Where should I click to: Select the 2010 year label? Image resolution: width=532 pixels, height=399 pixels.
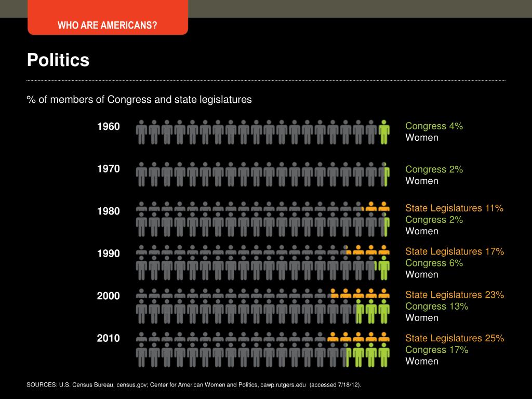pyautogui.click(x=108, y=338)
